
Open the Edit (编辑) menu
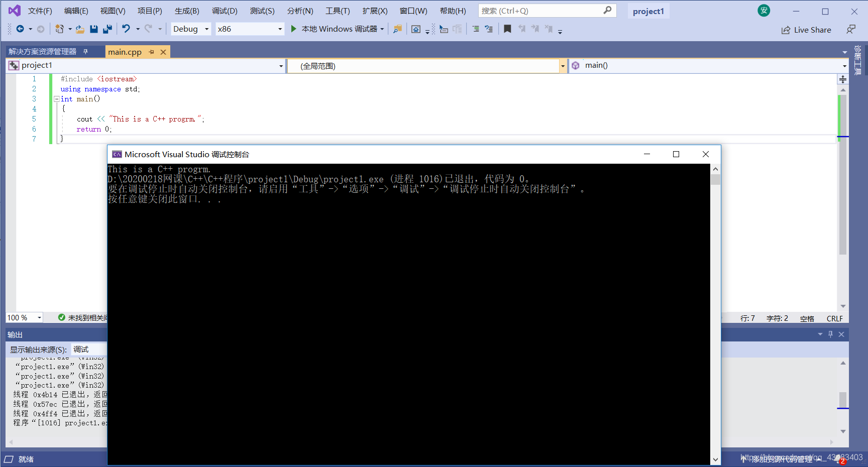tap(76, 11)
